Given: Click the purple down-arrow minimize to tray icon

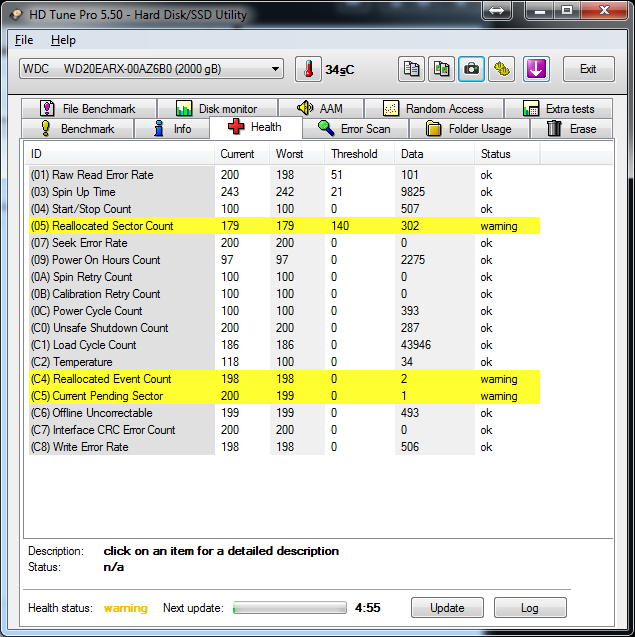Looking at the screenshot, I should tap(536, 69).
